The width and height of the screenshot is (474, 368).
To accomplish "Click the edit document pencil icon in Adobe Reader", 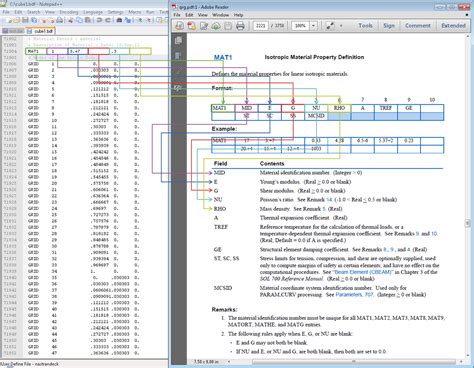I will point(204,26).
